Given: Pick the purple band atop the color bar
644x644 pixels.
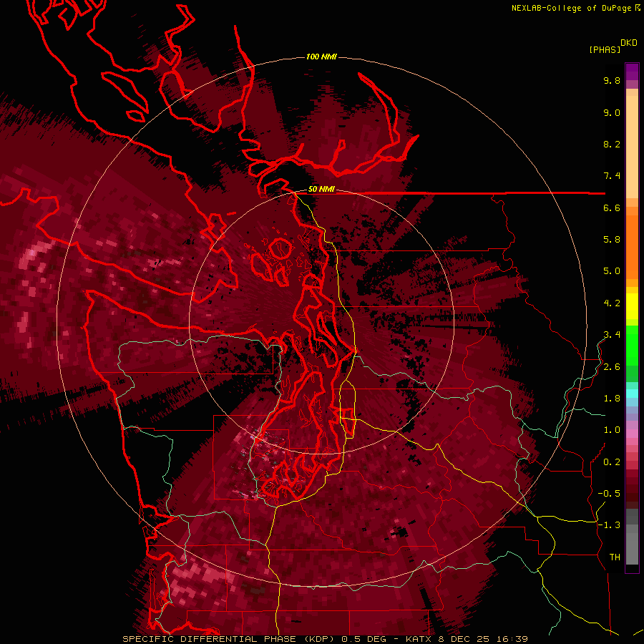Looking at the screenshot, I should (x=632, y=72).
